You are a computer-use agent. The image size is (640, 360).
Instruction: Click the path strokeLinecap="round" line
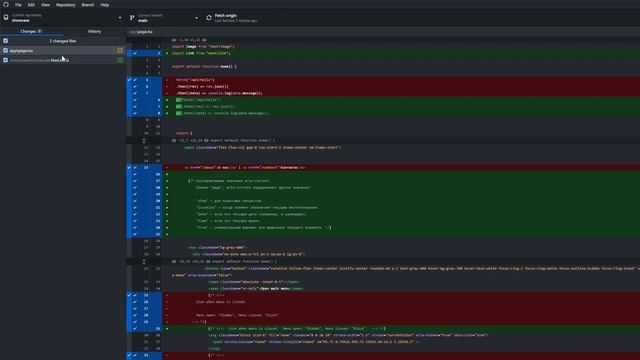pyautogui.click(x=316, y=342)
